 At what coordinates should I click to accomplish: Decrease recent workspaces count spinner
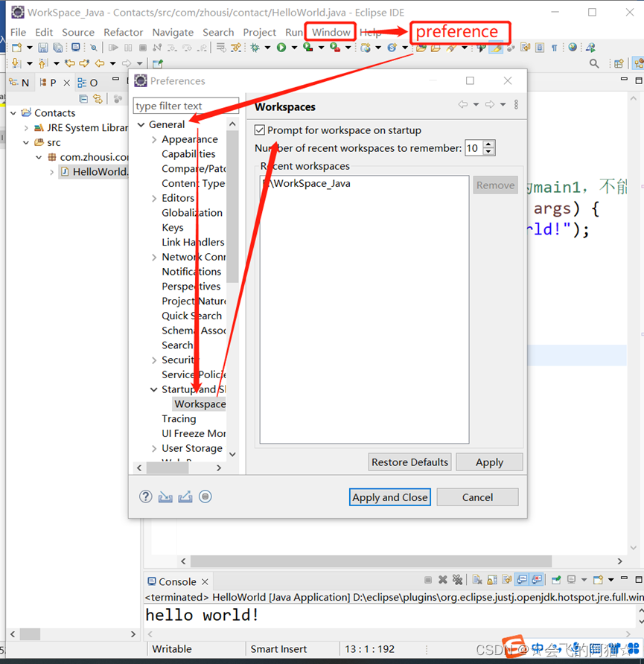coord(488,152)
